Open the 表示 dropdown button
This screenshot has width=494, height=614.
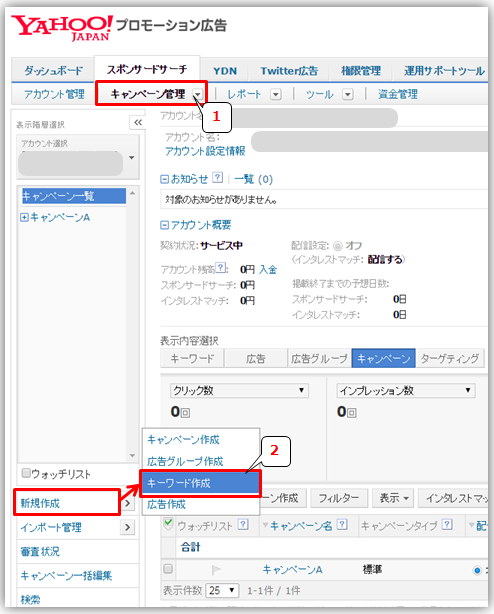pos(394,498)
